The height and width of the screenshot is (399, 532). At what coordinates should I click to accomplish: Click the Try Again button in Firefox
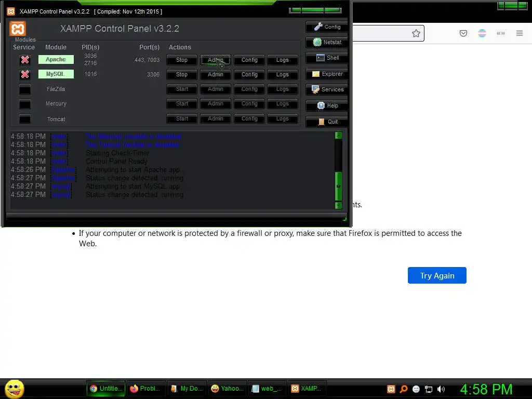pos(437,275)
